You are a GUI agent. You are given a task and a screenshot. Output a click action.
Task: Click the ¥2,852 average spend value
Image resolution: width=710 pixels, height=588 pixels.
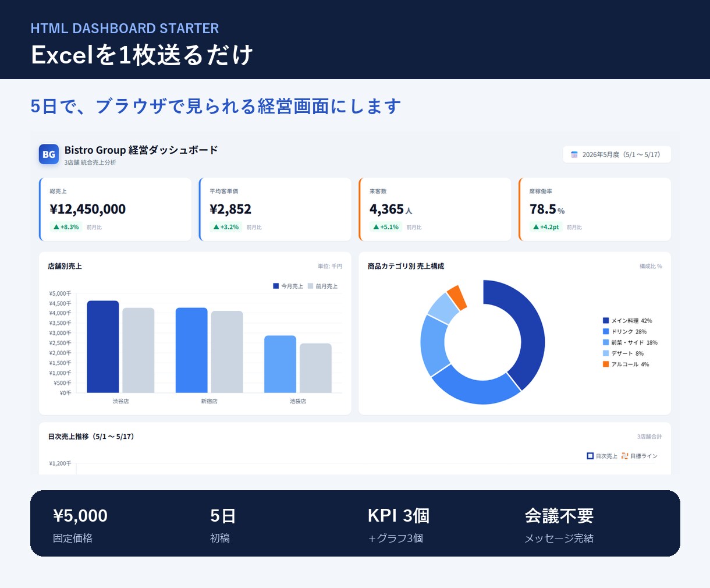(230, 209)
